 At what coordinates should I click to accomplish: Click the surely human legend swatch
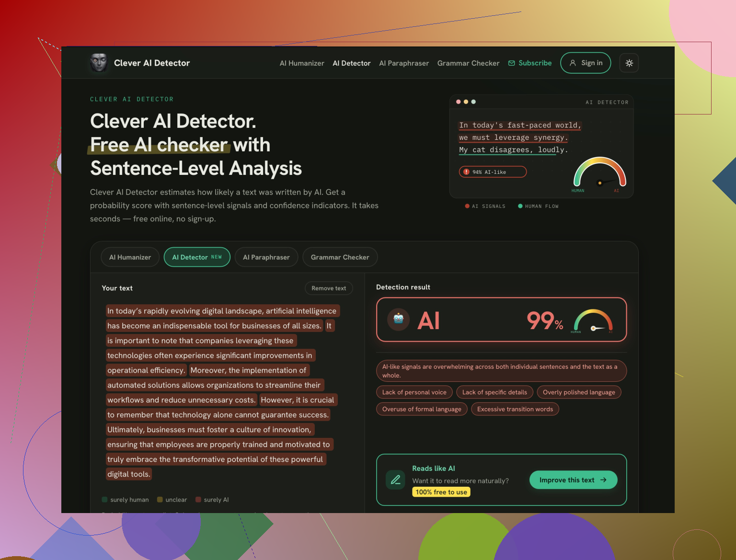pyautogui.click(x=104, y=500)
